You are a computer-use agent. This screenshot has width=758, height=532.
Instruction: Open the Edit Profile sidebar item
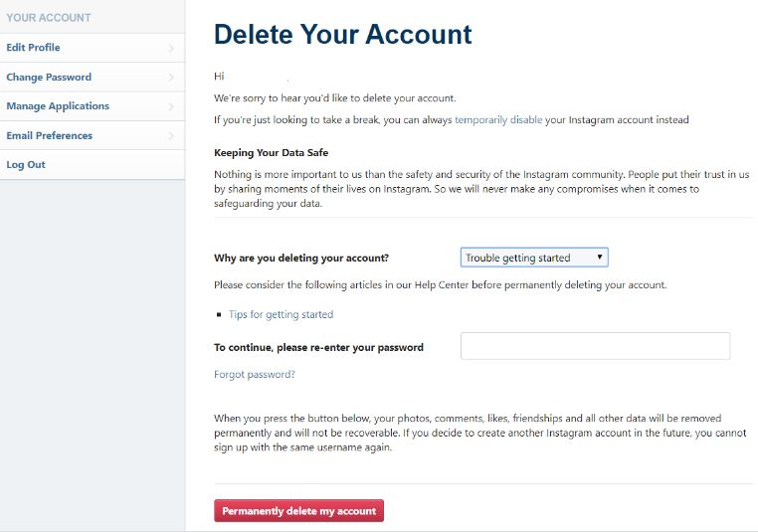[34, 48]
